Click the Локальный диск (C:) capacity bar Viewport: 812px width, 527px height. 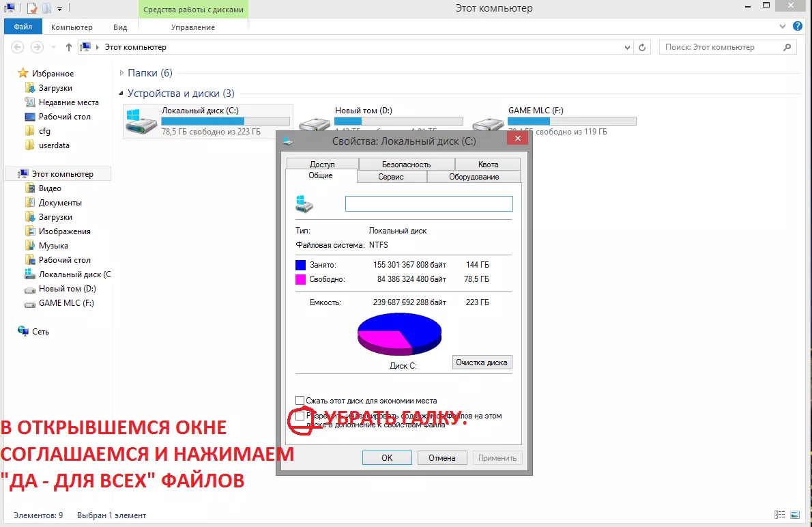click(225, 121)
